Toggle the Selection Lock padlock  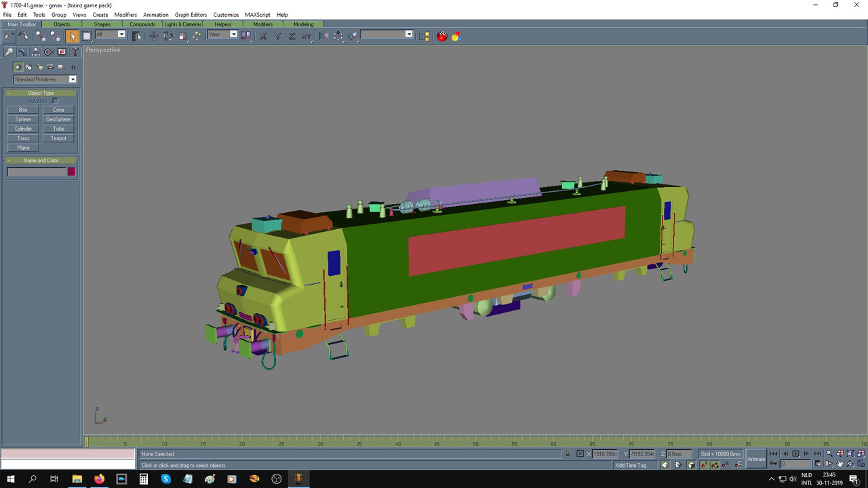tap(568, 453)
